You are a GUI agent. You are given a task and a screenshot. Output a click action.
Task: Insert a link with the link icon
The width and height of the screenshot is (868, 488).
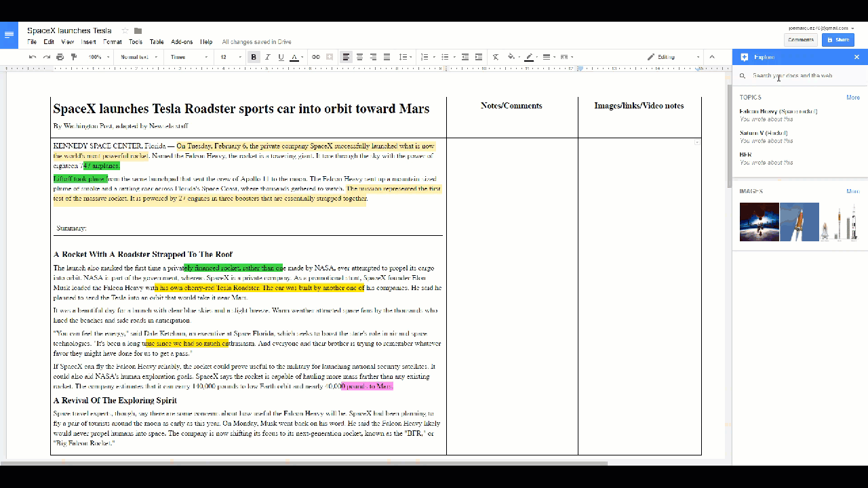click(x=316, y=57)
